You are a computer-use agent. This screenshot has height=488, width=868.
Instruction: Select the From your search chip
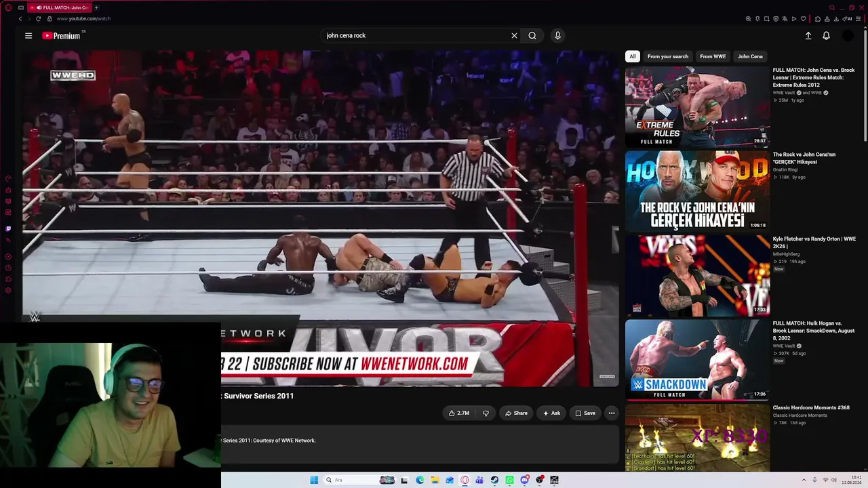click(668, 57)
